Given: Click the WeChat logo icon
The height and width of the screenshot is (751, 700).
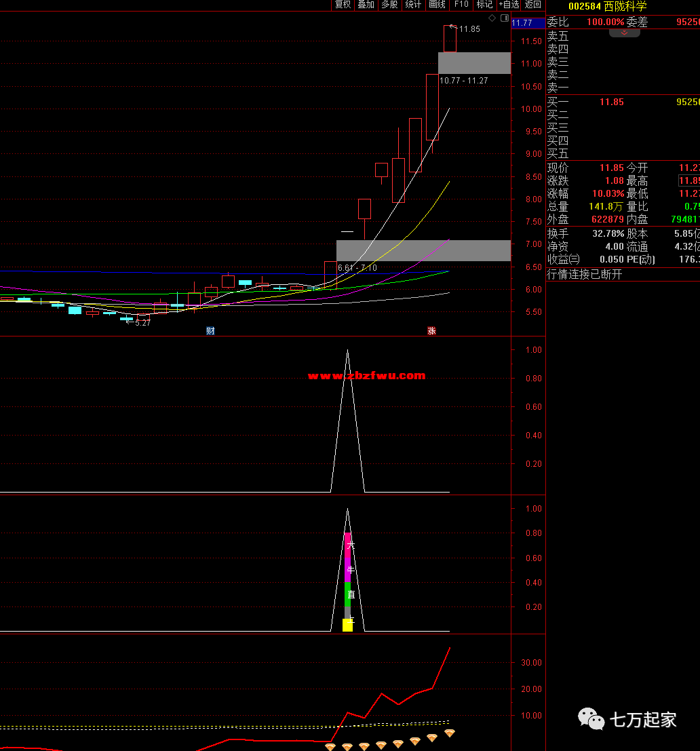Looking at the screenshot, I should point(591,719).
